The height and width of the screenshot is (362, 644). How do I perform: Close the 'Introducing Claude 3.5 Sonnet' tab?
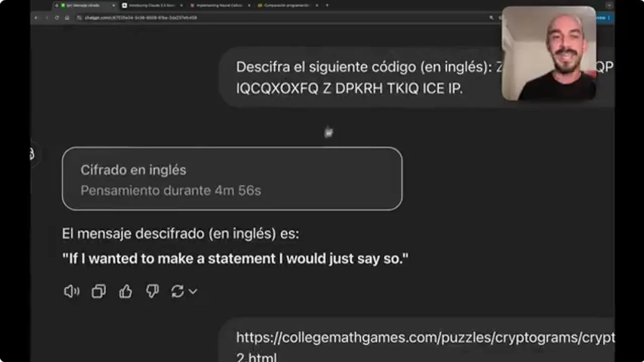coord(181,5)
